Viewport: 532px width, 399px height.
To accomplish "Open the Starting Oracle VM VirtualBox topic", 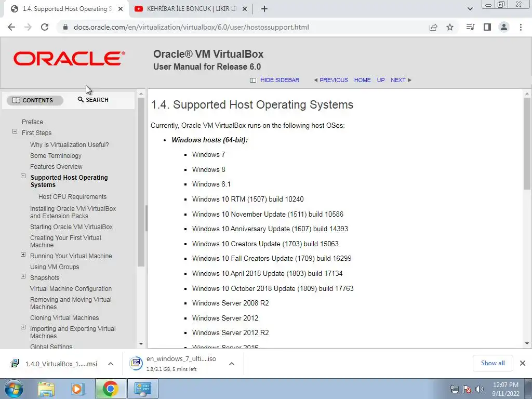I will point(72,227).
